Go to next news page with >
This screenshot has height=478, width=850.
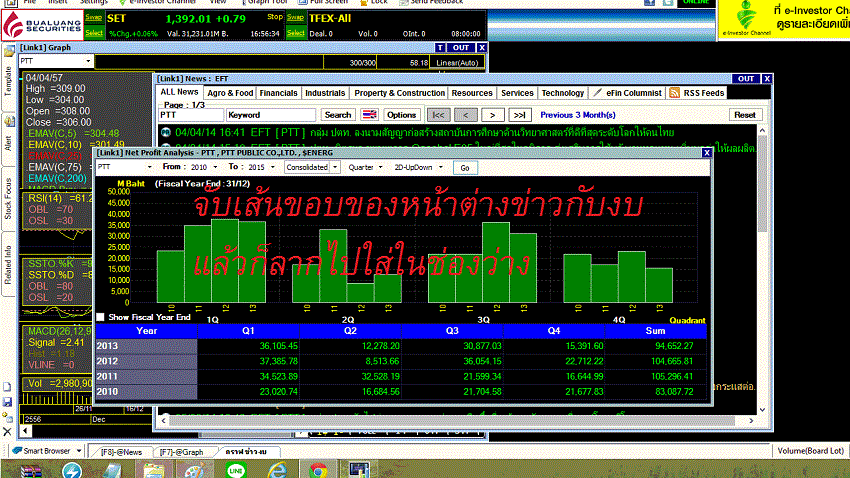pos(492,115)
